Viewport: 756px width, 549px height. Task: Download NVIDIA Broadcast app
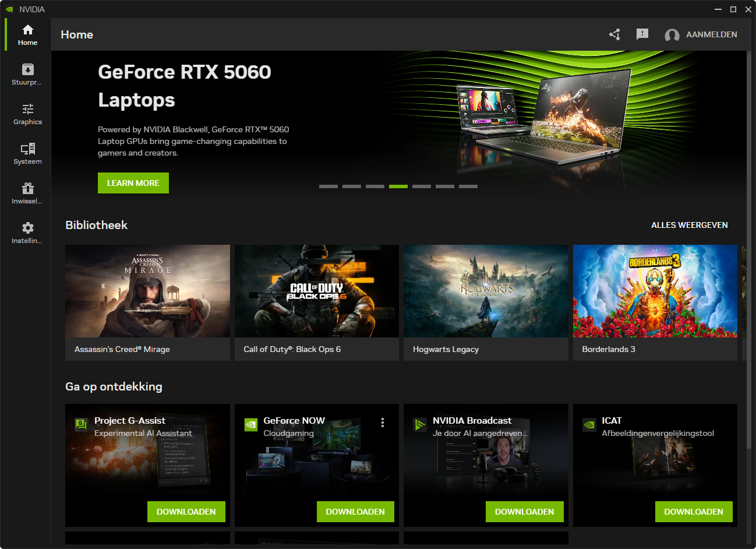[x=524, y=512]
